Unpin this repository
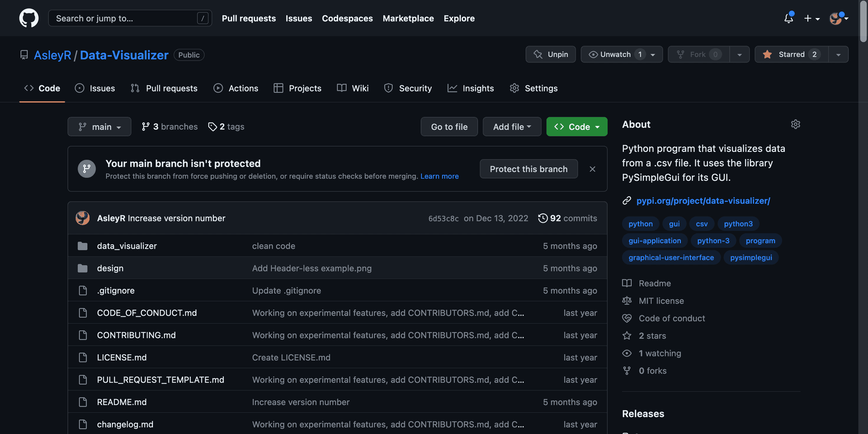 pyautogui.click(x=550, y=54)
